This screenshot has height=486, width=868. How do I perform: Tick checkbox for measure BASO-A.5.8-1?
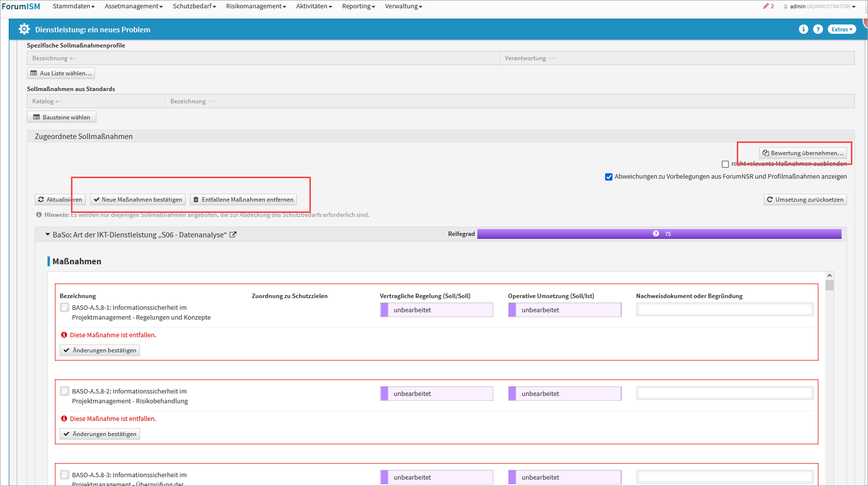(x=65, y=308)
